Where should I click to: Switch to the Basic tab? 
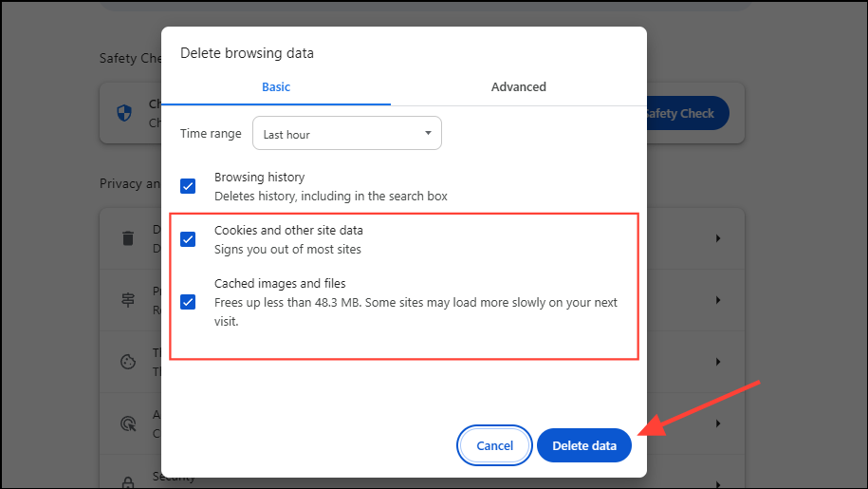pyautogui.click(x=276, y=87)
